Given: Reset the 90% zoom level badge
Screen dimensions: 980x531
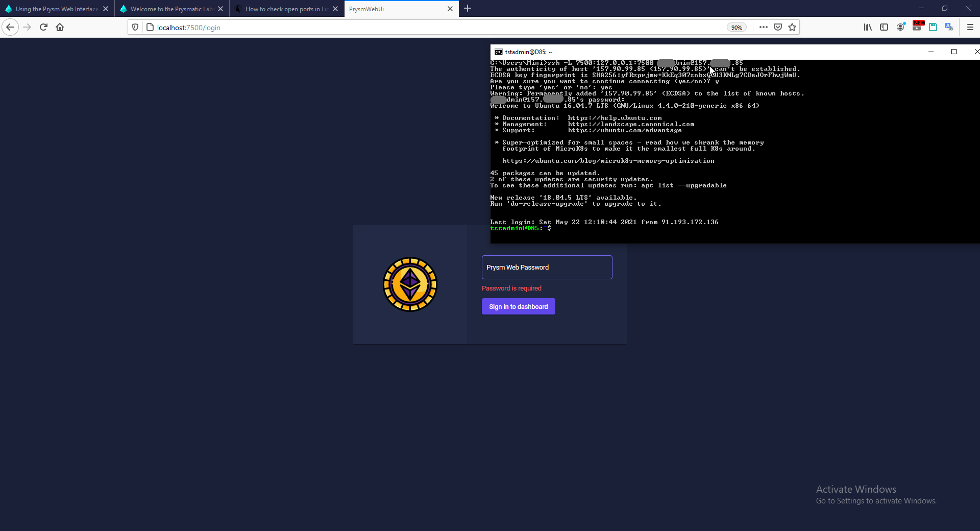Looking at the screenshot, I should pos(737,28).
